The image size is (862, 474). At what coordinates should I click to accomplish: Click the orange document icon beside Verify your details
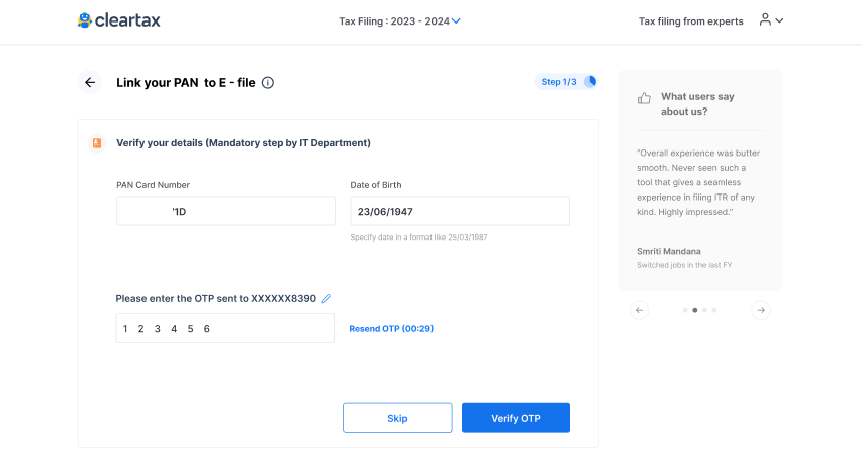tap(97, 143)
